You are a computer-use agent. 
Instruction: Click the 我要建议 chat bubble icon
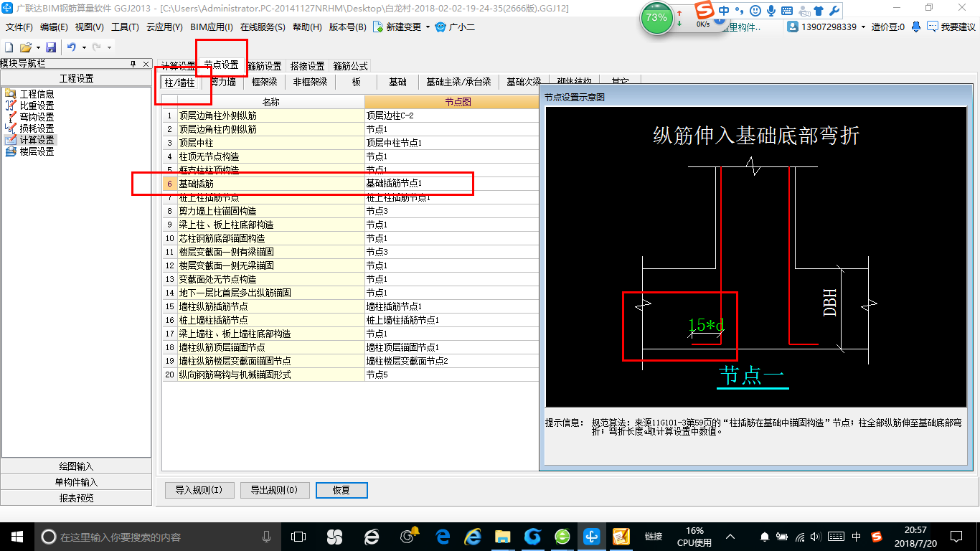[932, 27]
